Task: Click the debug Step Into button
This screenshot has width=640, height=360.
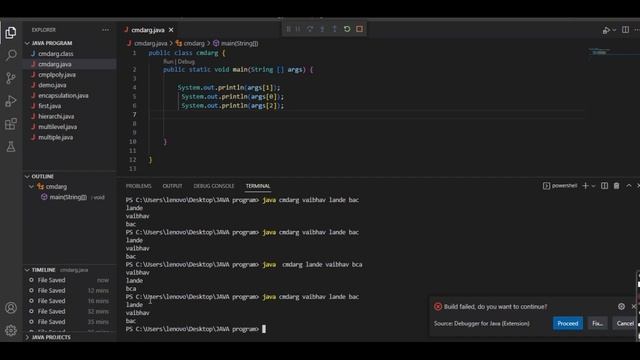Action: (x=322, y=29)
